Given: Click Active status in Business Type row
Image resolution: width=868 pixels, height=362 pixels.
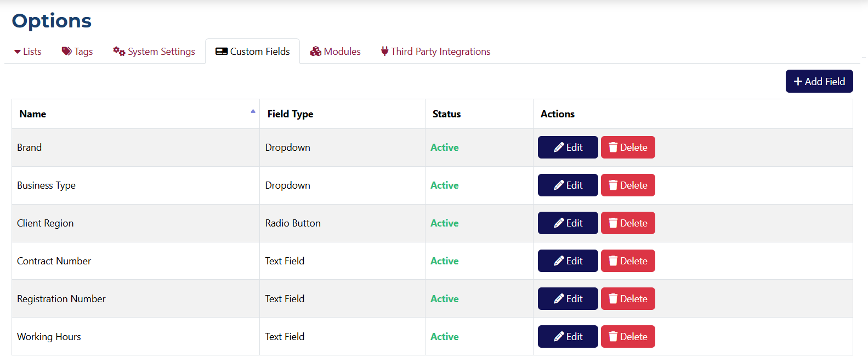Looking at the screenshot, I should point(445,185).
